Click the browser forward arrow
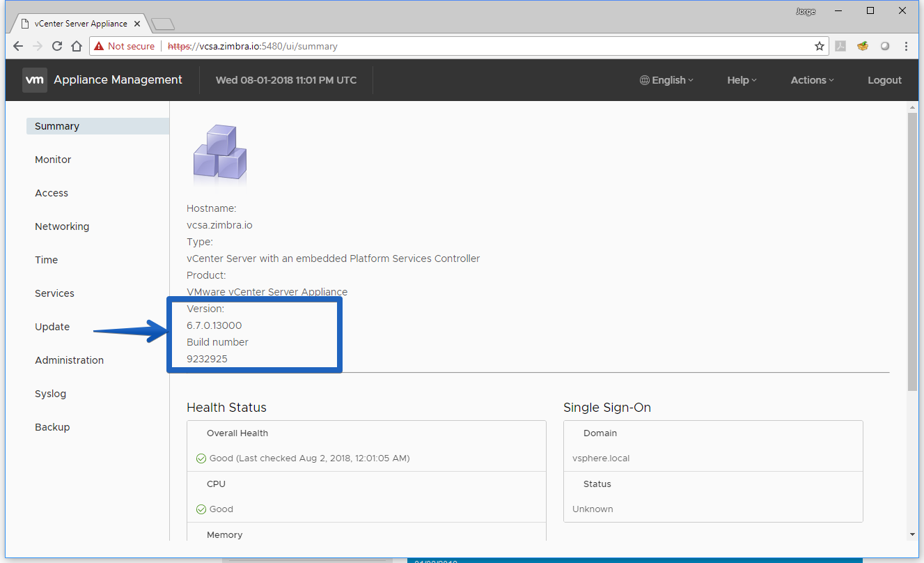 pos(38,46)
